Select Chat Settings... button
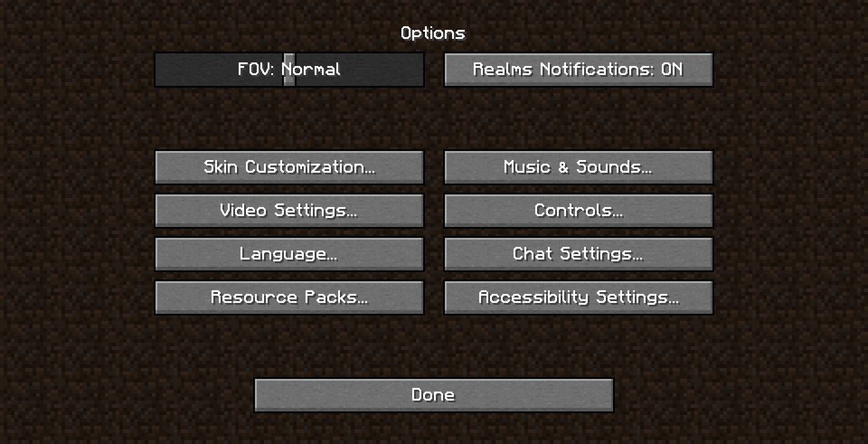This screenshot has width=868, height=444. (x=579, y=254)
